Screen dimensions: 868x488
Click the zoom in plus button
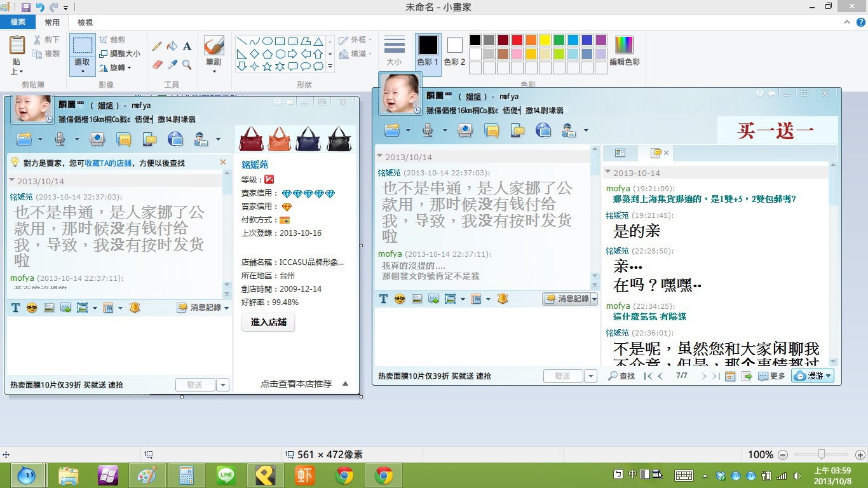pos(860,454)
